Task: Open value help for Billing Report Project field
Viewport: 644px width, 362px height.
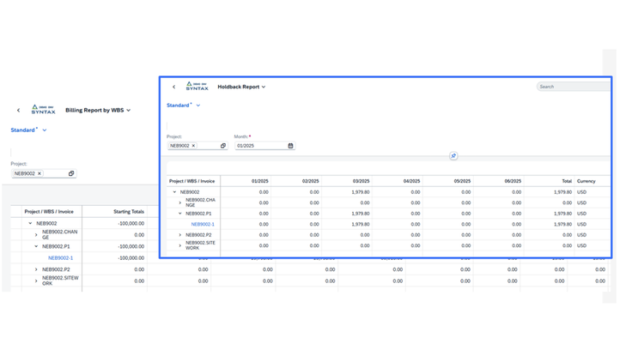Action: tap(71, 173)
